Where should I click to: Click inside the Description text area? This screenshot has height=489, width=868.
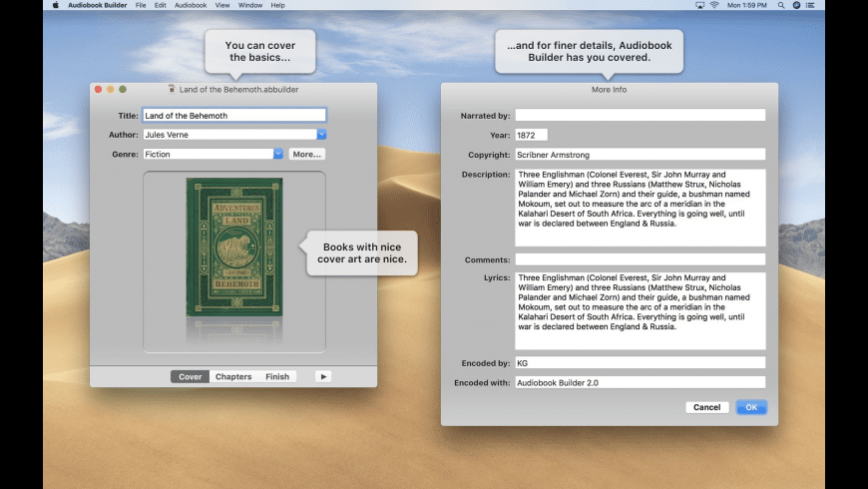[640, 208]
